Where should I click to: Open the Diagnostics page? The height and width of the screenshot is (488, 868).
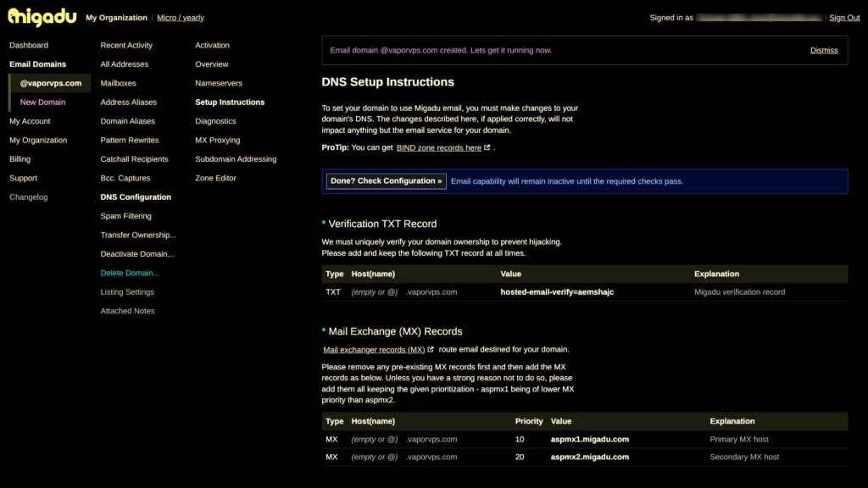pyautogui.click(x=215, y=121)
